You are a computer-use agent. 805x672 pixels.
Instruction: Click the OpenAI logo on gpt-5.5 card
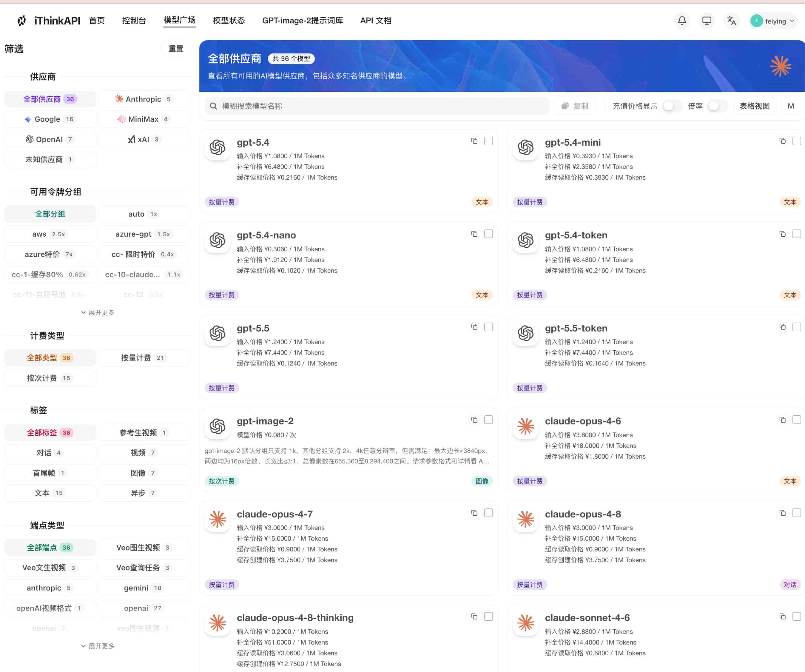click(x=217, y=333)
